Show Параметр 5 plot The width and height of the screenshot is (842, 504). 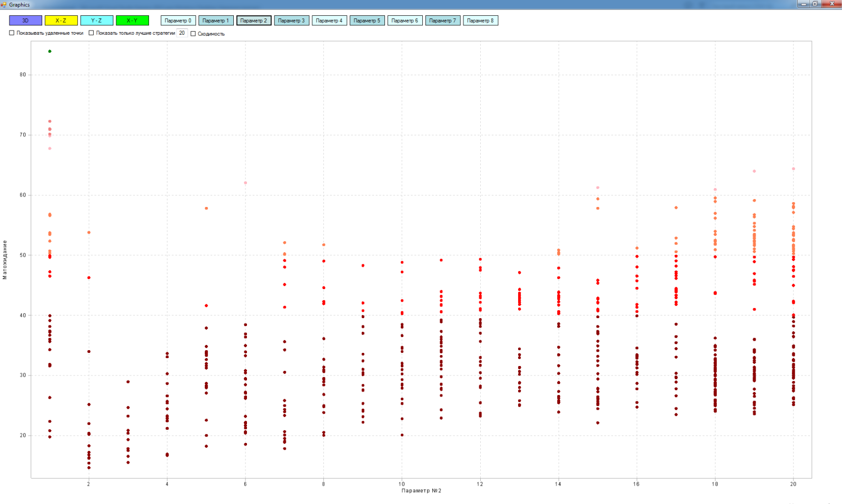tap(367, 21)
